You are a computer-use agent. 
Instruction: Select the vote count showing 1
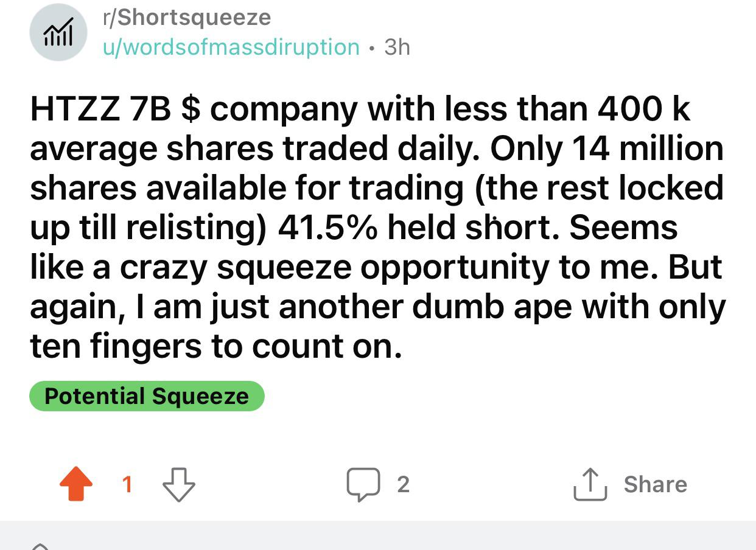coord(127,484)
